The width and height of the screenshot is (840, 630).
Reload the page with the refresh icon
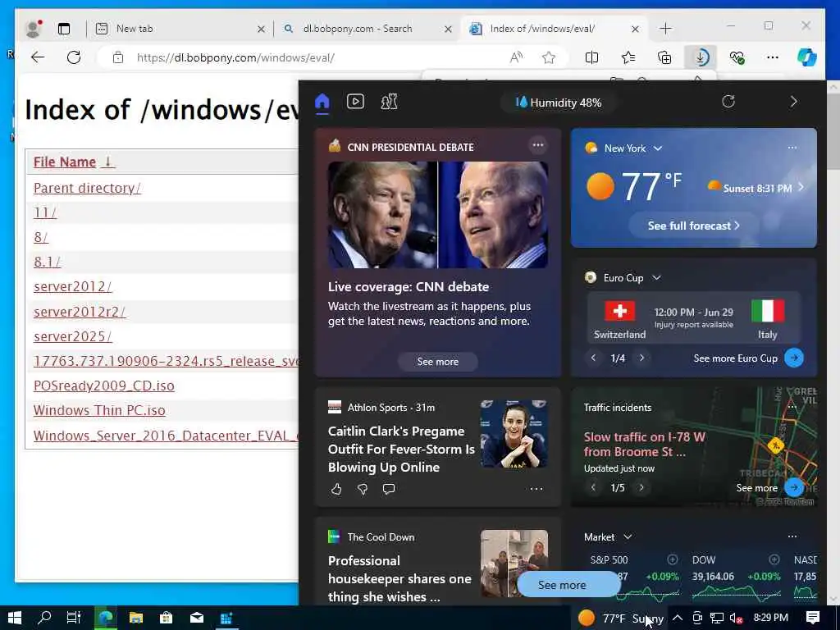(74, 57)
